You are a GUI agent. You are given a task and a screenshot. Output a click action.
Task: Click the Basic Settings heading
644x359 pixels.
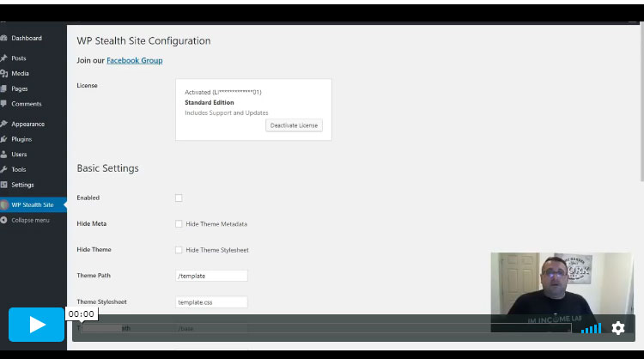click(x=107, y=168)
